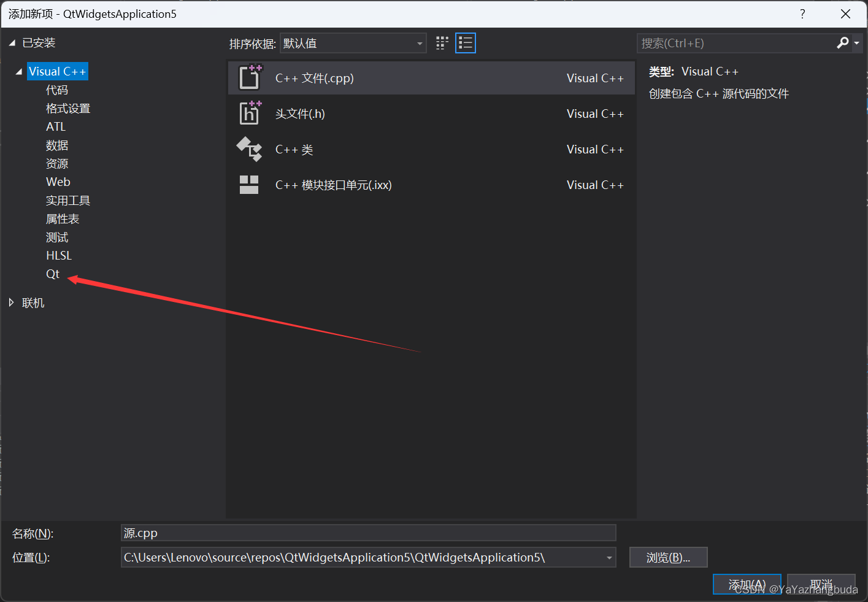Select the C++ 类 template icon

click(x=249, y=149)
